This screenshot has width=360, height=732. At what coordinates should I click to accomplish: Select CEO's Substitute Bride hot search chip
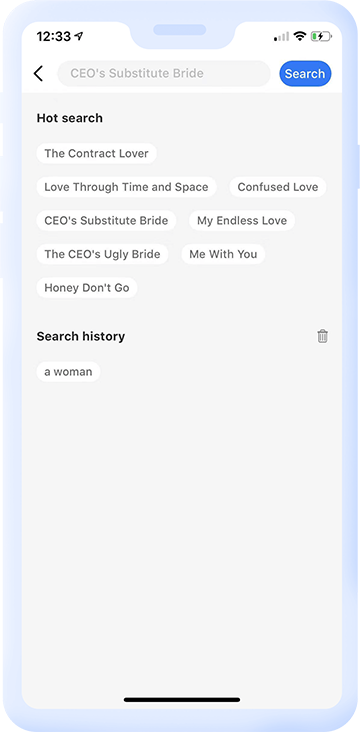click(x=106, y=221)
